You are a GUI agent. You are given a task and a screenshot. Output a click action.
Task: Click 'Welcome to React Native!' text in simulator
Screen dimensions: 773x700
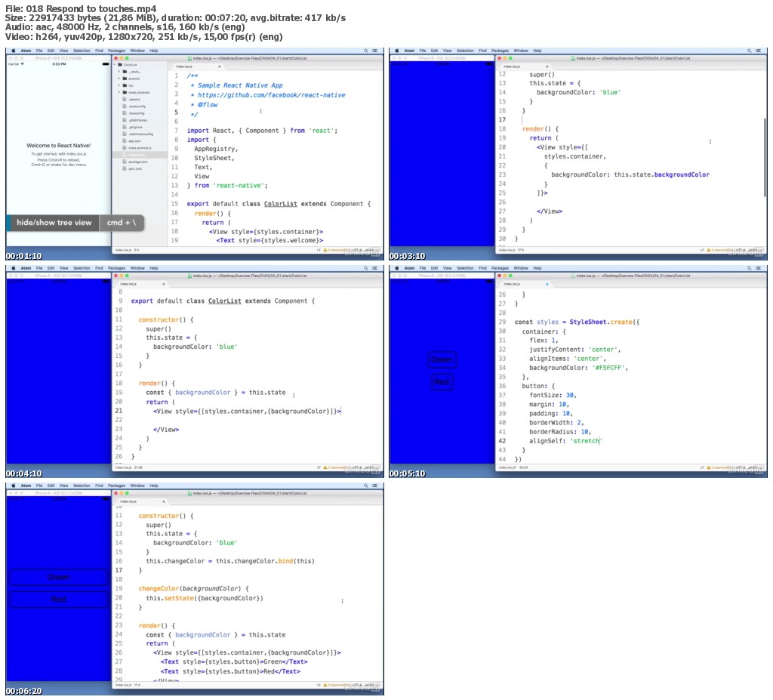point(59,146)
